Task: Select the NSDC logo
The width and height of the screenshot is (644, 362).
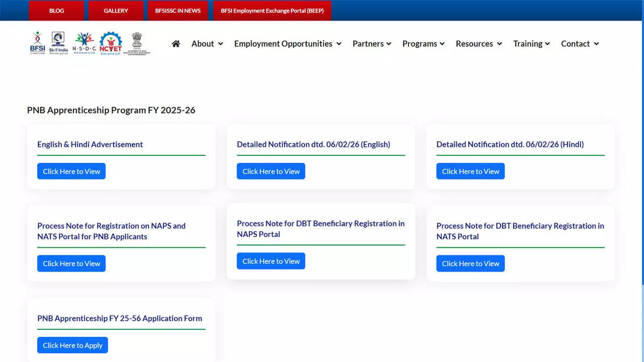Action: coord(84,43)
